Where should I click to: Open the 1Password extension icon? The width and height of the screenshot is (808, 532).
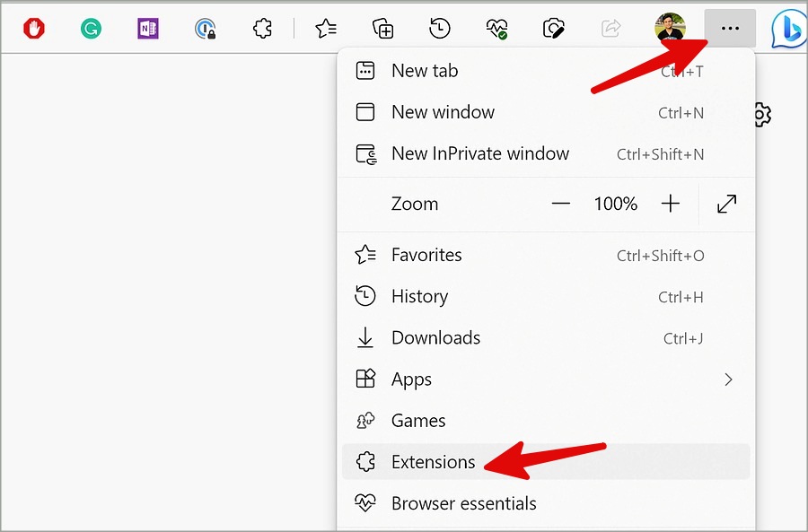pos(206,29)
